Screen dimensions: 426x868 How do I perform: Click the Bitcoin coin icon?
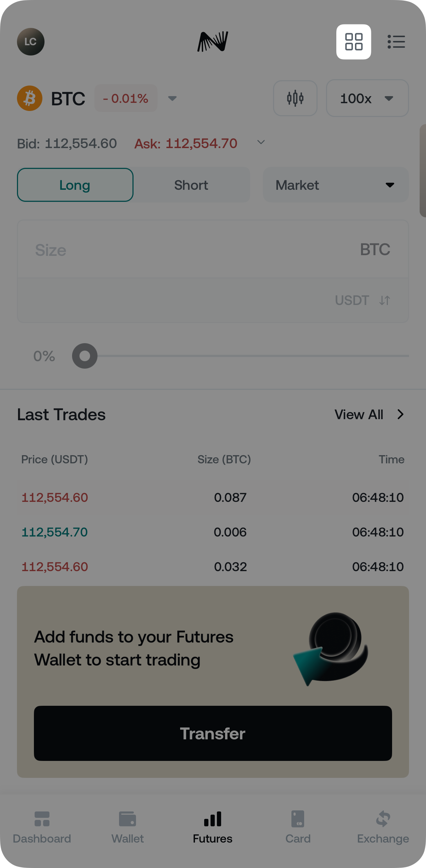(30, 98)
